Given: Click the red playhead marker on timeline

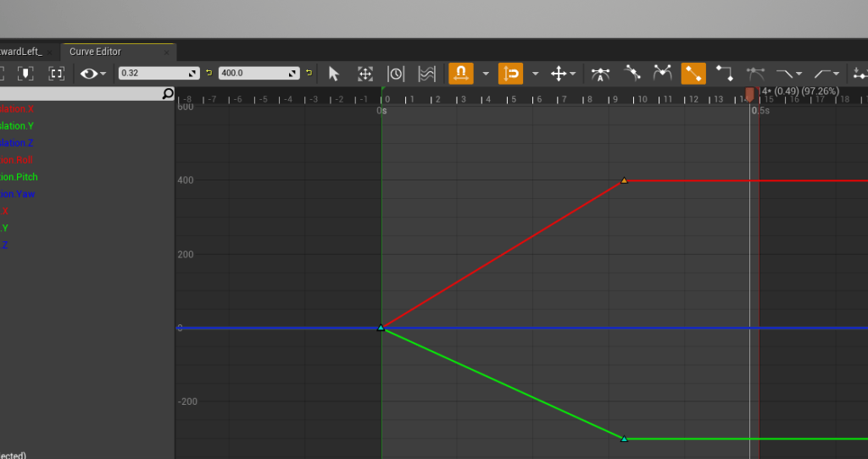Looking at the screenshot, I should click(x=749, y=93).
